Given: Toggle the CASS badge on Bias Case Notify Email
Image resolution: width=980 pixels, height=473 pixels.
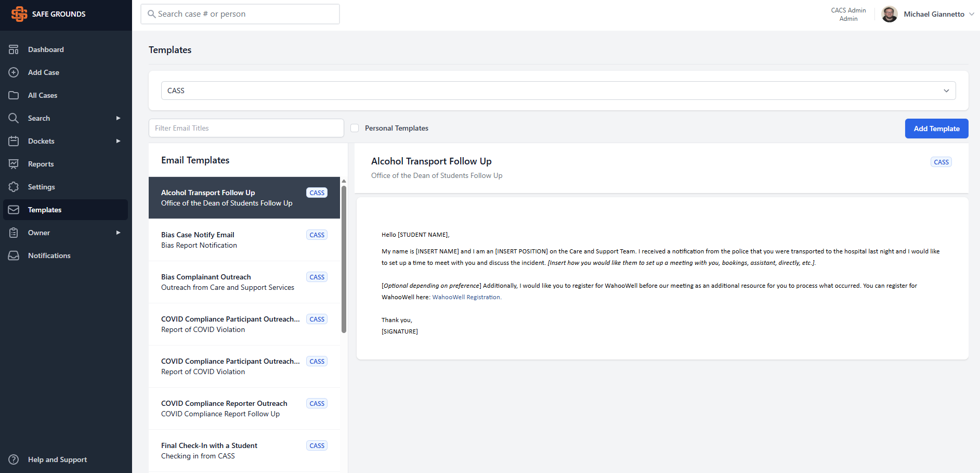Looking at the screenshot, I should 317,235.
